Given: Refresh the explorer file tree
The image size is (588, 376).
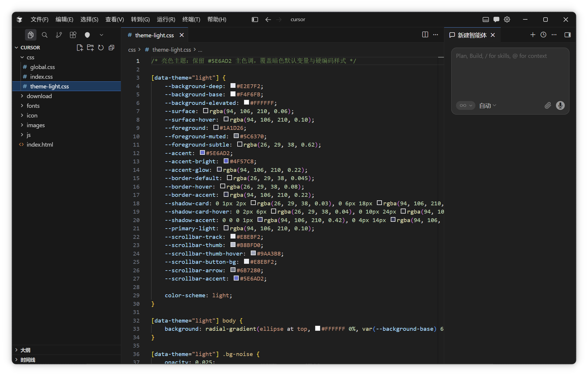Looking at the screenshot, I should (x=101, y=48).
